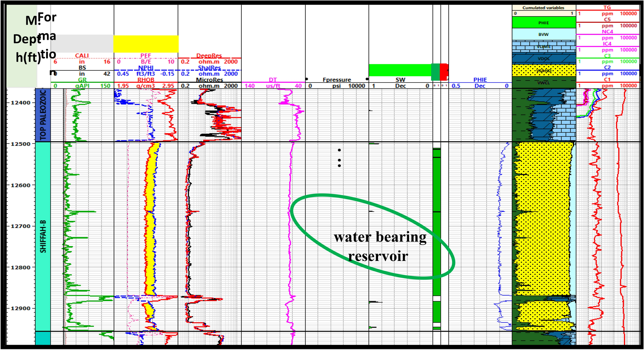Click the TOP PALEOZOIC formation label
The height and width of the screenshot is (350, 644).
point(43,115)
